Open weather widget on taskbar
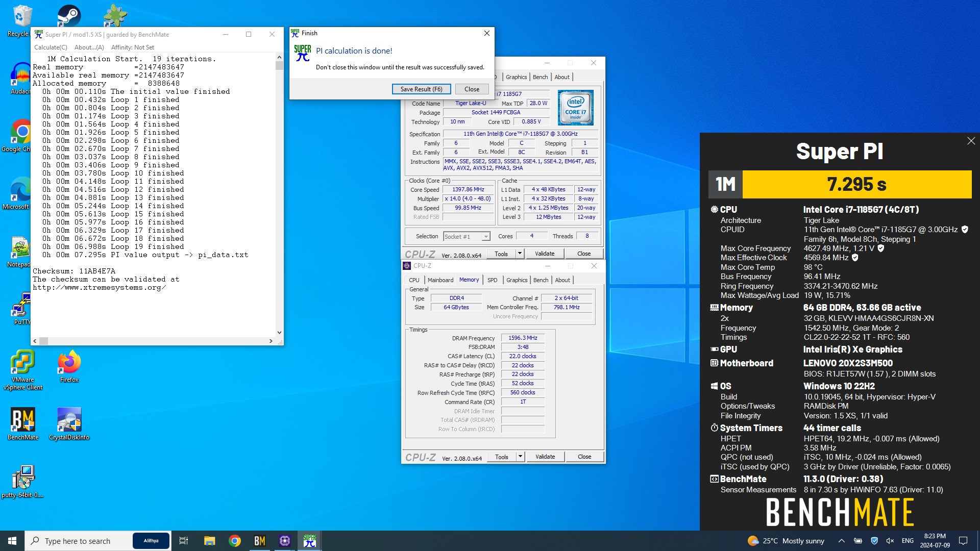The width and height of the screenshot is (980, 551). pos(786,541)
